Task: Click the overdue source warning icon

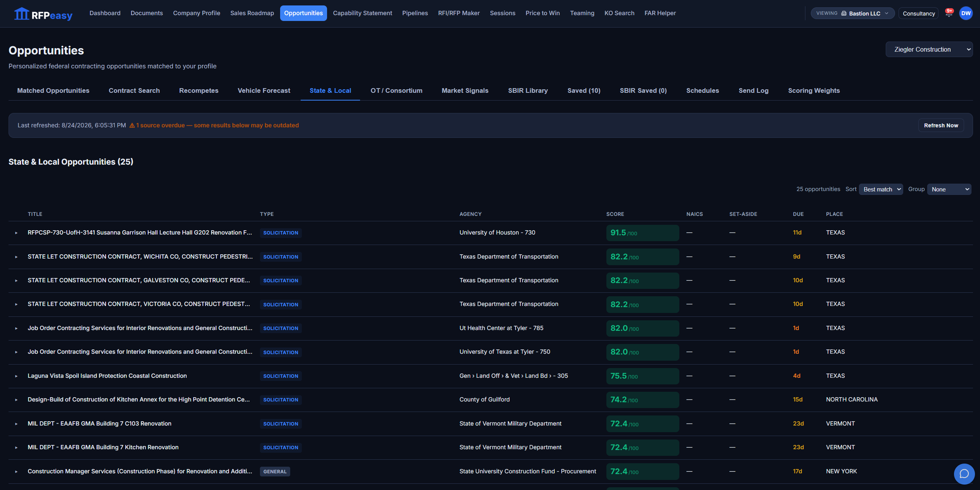Action: point(132,125)
